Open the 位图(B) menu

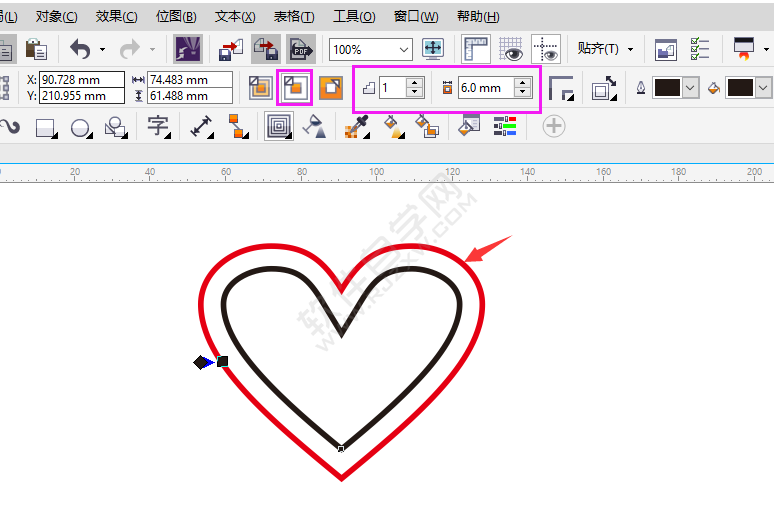(176, 16)
